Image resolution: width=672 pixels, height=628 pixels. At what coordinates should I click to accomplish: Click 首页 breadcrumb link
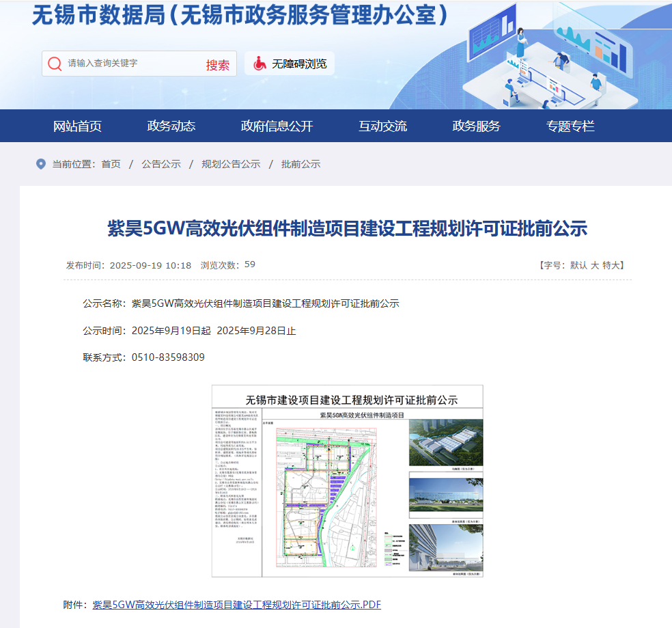tap(111, 164)
